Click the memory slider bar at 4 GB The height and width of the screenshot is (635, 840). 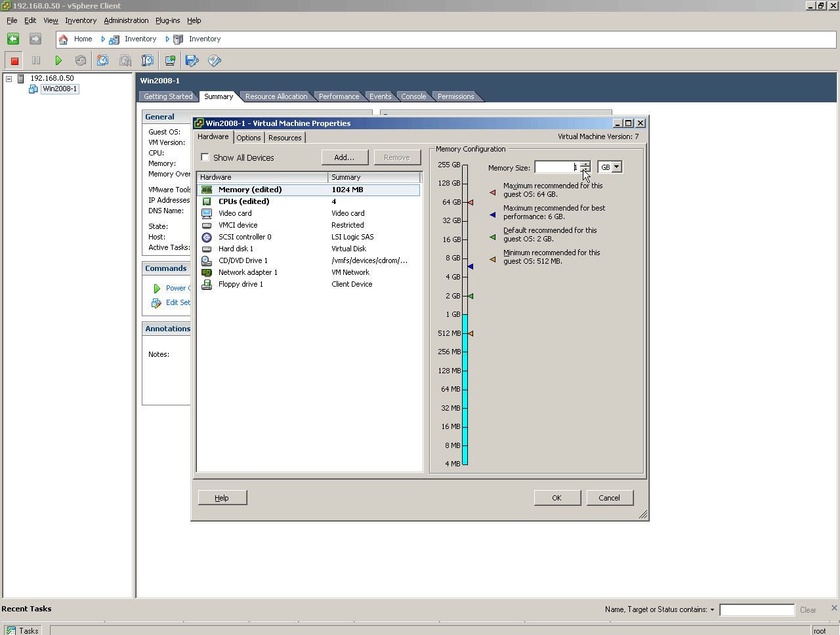tap(465, 277)
